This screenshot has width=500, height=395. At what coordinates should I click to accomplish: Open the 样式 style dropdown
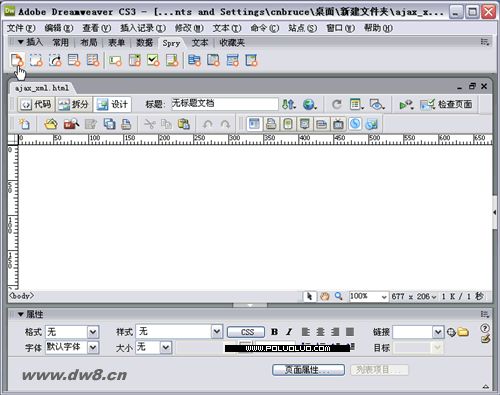[217, 332]
